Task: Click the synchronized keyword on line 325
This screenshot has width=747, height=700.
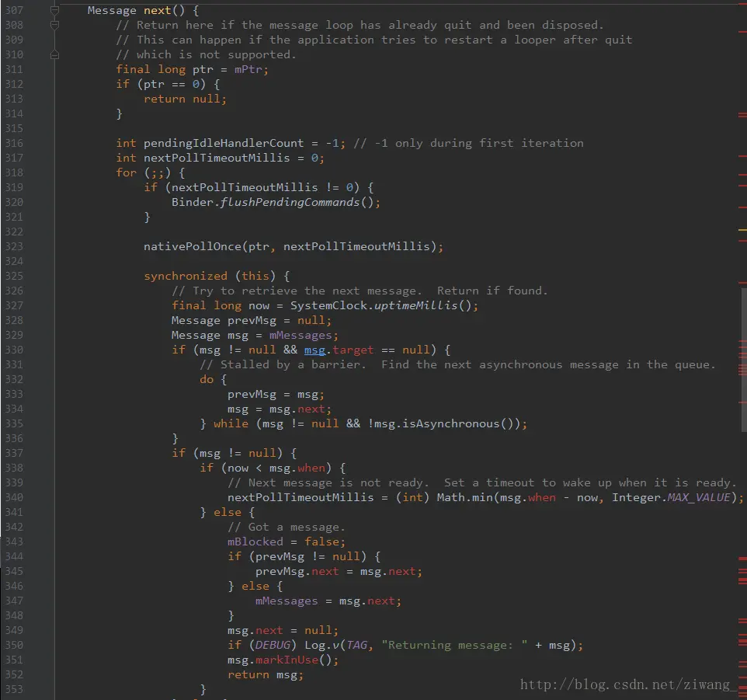Action: point(186,277)
